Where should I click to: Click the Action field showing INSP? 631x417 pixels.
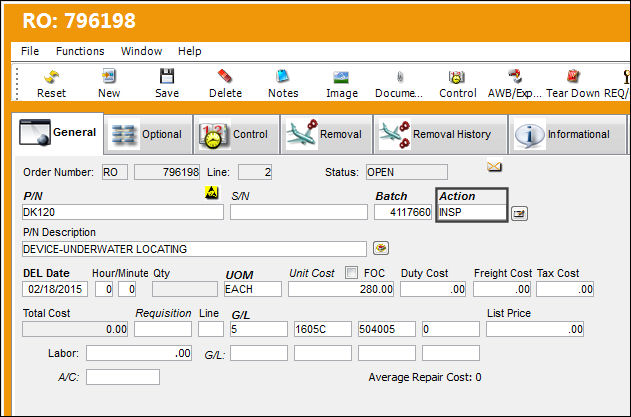point(472,212)
